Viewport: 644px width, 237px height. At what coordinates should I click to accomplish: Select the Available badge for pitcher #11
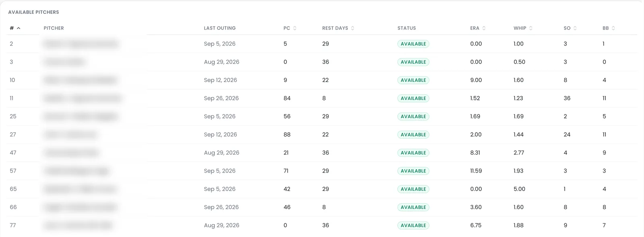coord(413,98)
